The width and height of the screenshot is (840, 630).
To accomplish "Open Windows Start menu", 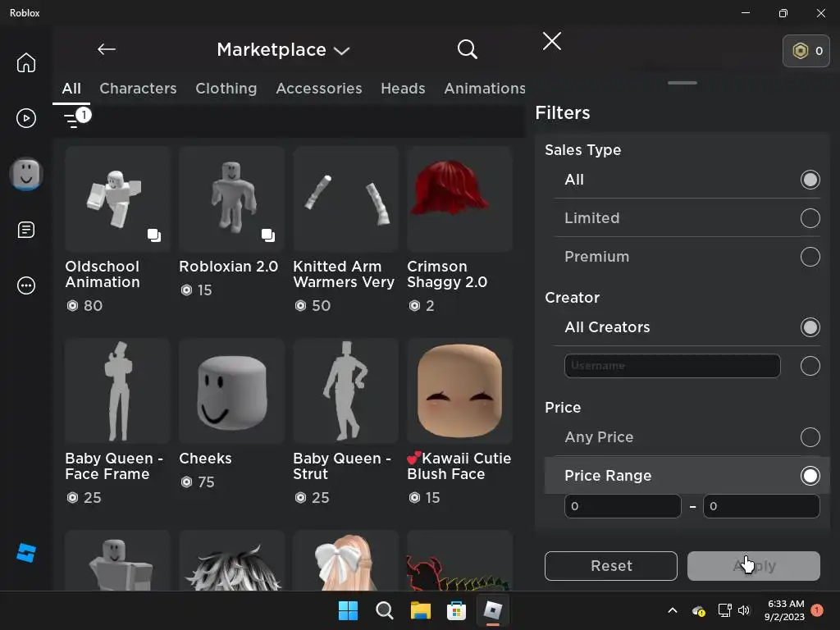I will [348, 610].
